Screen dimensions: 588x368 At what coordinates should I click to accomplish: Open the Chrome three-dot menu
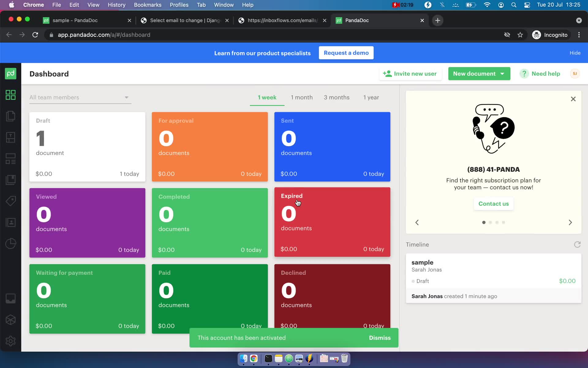tap(579, 35)
